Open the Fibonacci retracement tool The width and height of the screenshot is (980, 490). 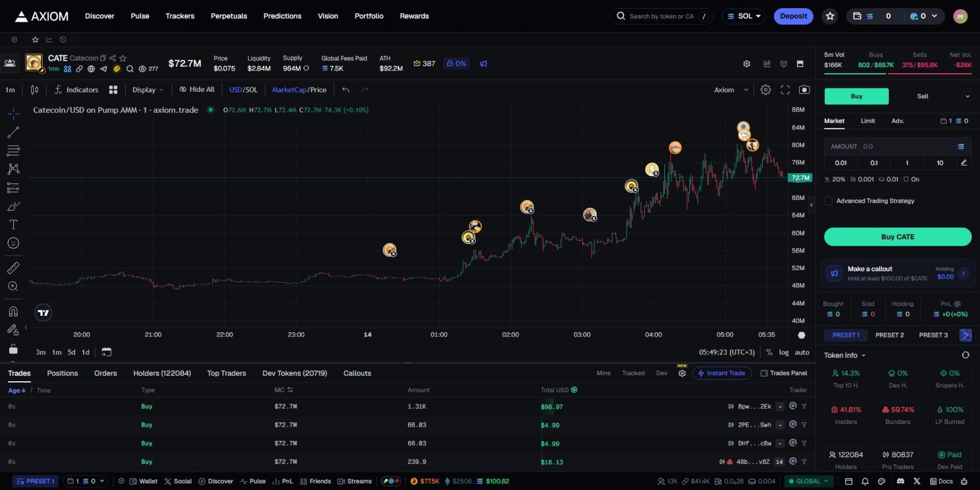point(14,151)
